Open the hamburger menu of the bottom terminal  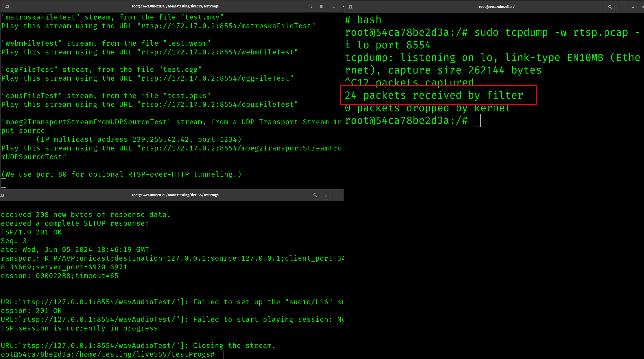[326, 195]
